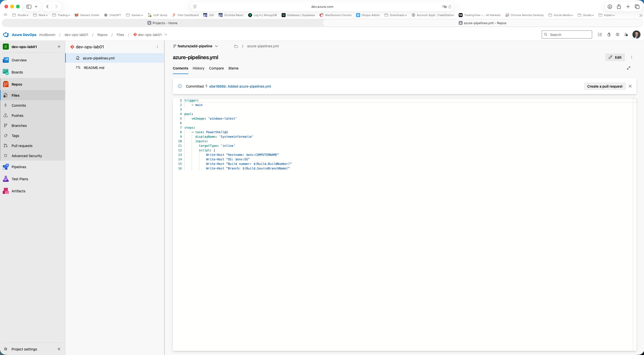Open Boards from the sidebar
Image resolution: width=644 pixels, height=355 pixels.
click(x=18, y=72)
